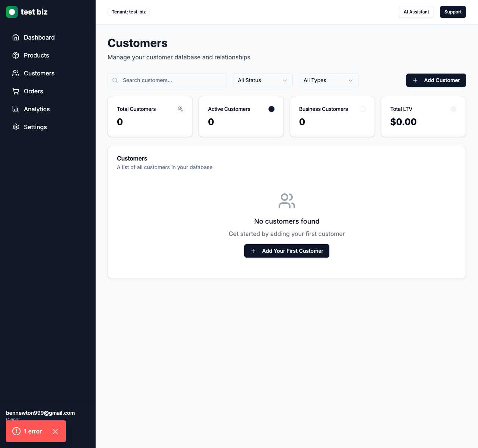Click the Add Customer button
Viewport: 478px width, 448px height.
tap(436, 80)
